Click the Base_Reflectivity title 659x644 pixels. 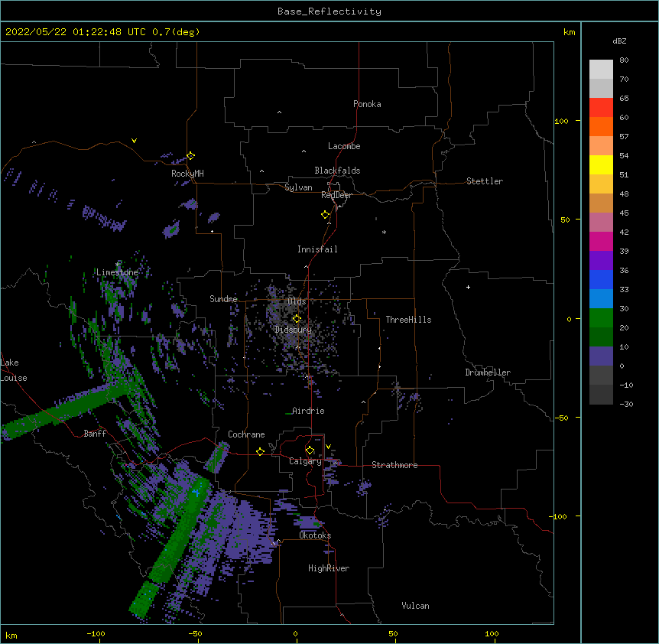(x=329, y=11)
